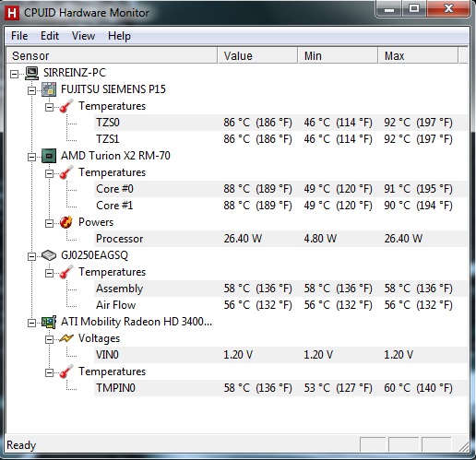
Task: Select the Processor power row
Action: 280,239
